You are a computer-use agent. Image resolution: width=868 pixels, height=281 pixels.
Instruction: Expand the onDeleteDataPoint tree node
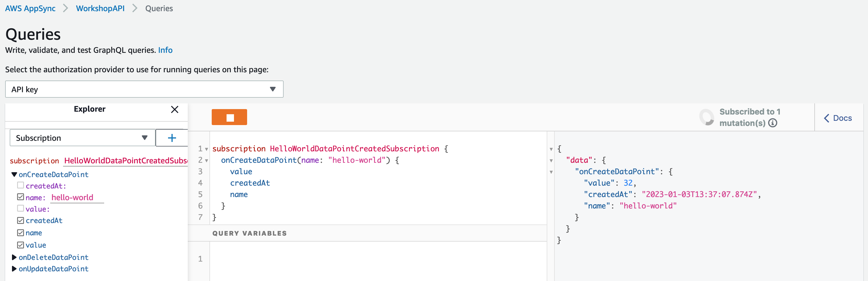coord(14,257)
